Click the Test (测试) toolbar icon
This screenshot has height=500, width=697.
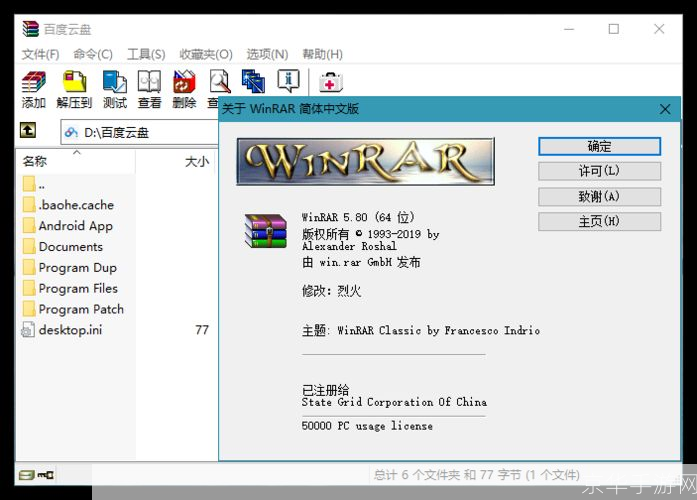115,82
